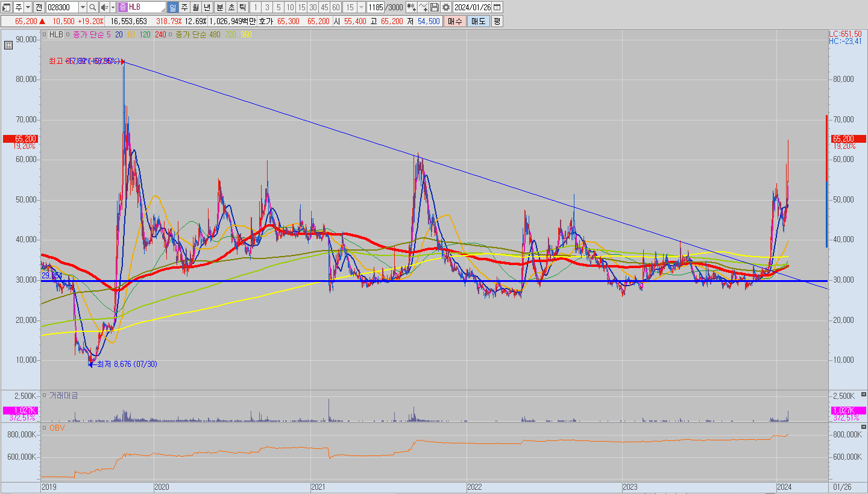This screenshot has height=494, width=868.
Task: Open chart settings gear icon
Action: pyautogui.click(x=446, y=7)
